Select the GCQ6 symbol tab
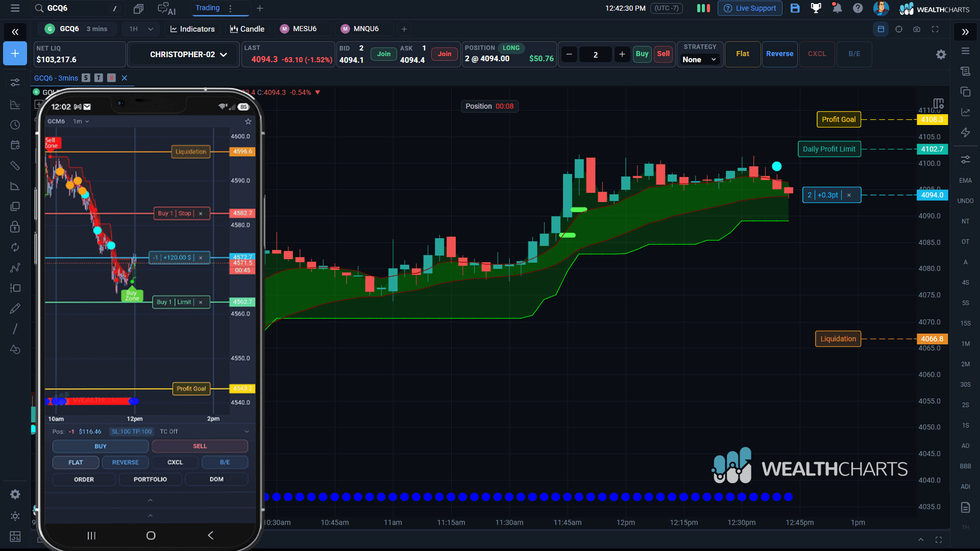This screenshot has height=551, width=980. coord(76,29)
